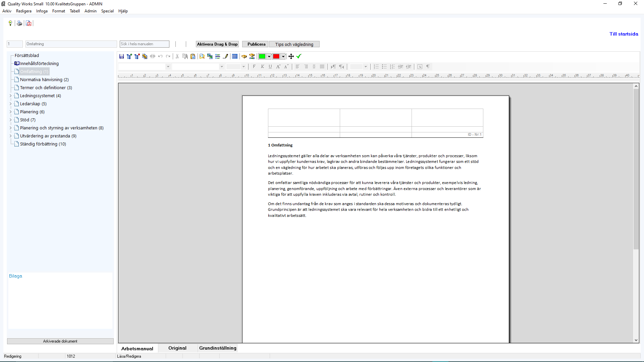This screenshot has width=644, height=362.
Task: Click the binoculars find icon
Action: coord(244,56)
